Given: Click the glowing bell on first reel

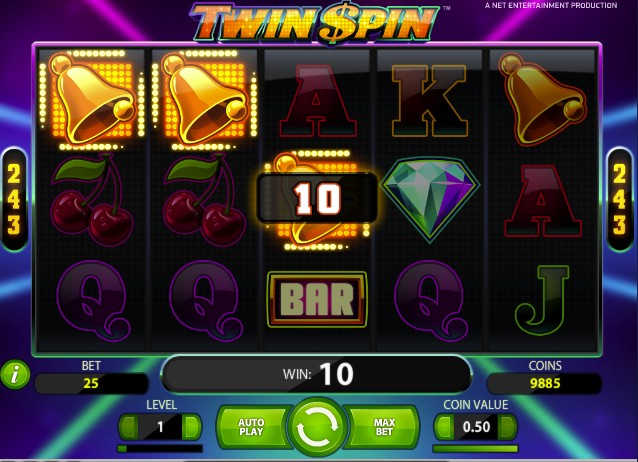Looking at the screenshot, I should tap(92, 100).
